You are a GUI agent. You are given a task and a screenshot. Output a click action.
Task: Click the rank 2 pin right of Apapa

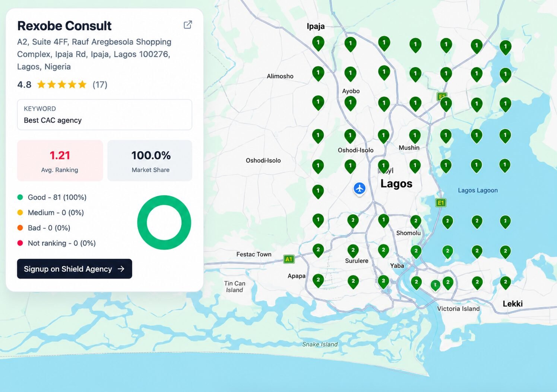pyautogui.click(x=318, y=281)
